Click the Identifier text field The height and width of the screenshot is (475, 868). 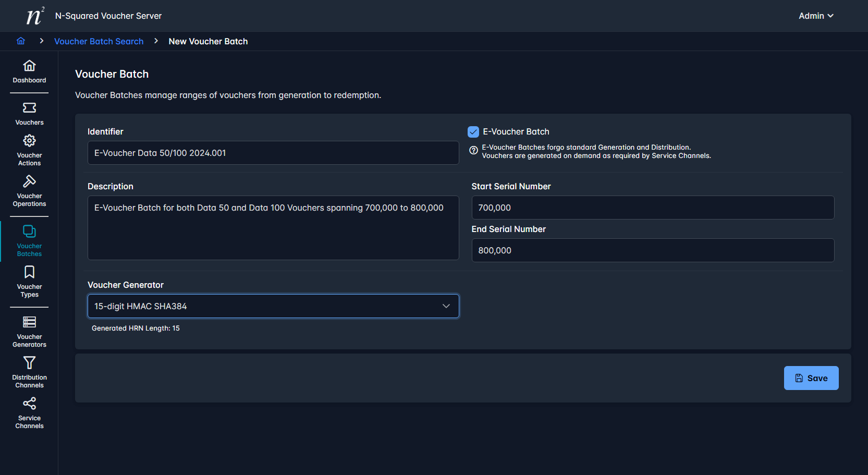pyautogui.click(x=273, y=153)
